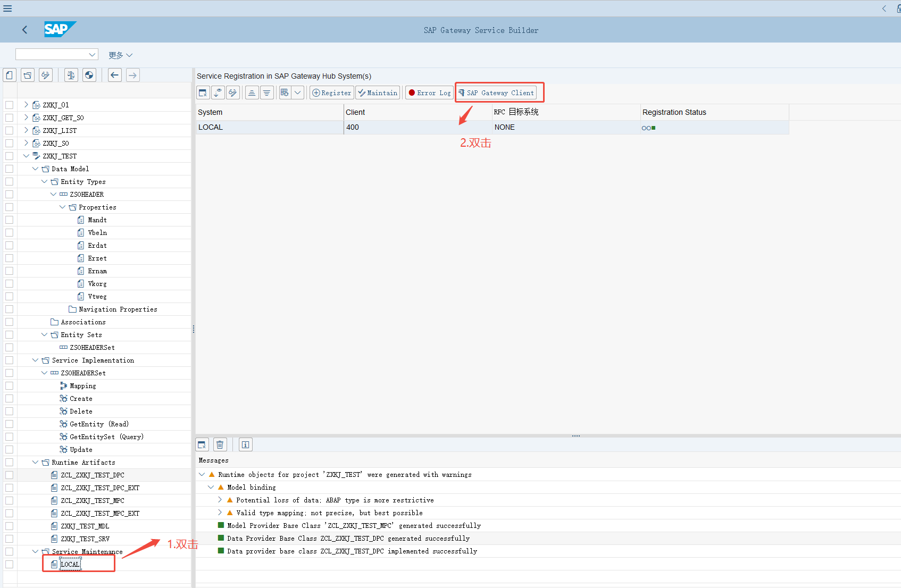Collapse the Properties folder
Screen dimensions: 901x588
click(x=62, y=207)
